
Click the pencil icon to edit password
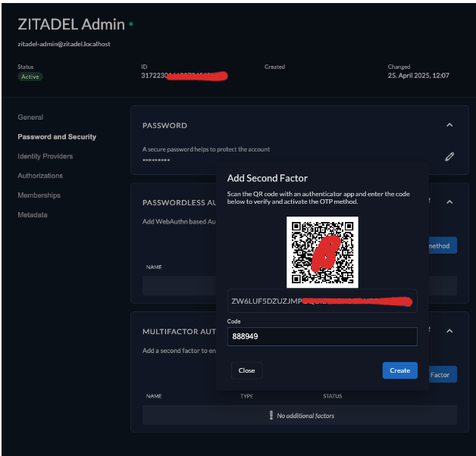click(449, 157)
